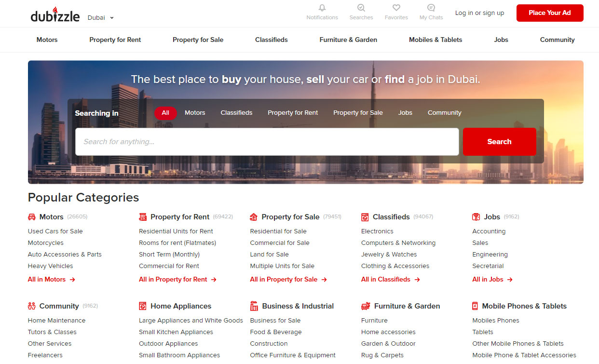Open Property for Sale navigation menu
Image resolution: width=599 pixels, height=364 pixels.
pos(198,40)
